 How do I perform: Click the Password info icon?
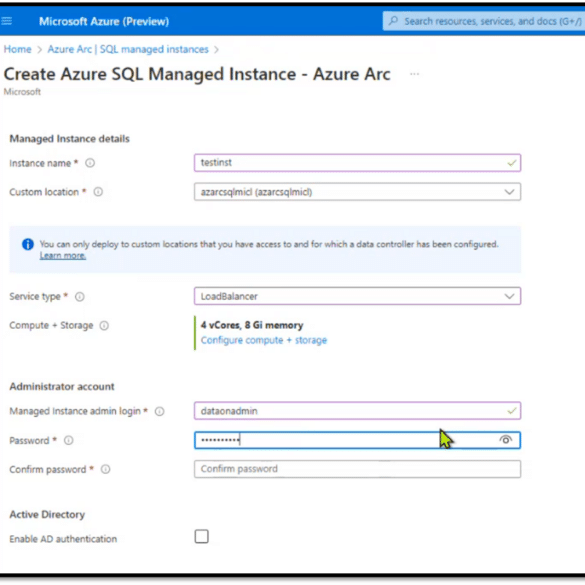click(x=69, y=440)
